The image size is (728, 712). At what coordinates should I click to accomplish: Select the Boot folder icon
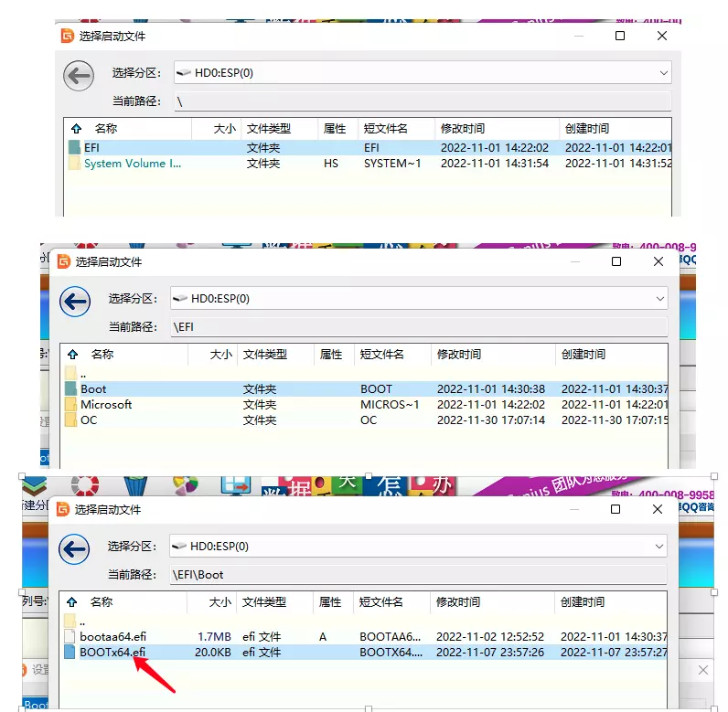coord(70,388)
